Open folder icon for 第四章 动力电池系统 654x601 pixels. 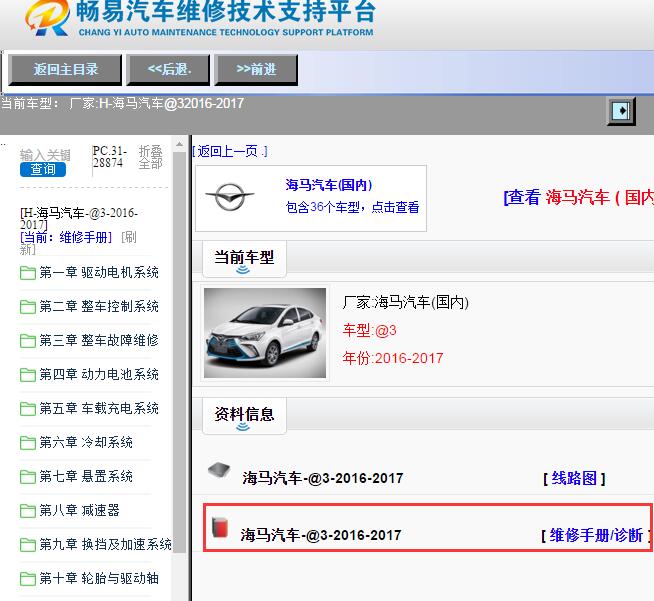click(x=28, y=375)
